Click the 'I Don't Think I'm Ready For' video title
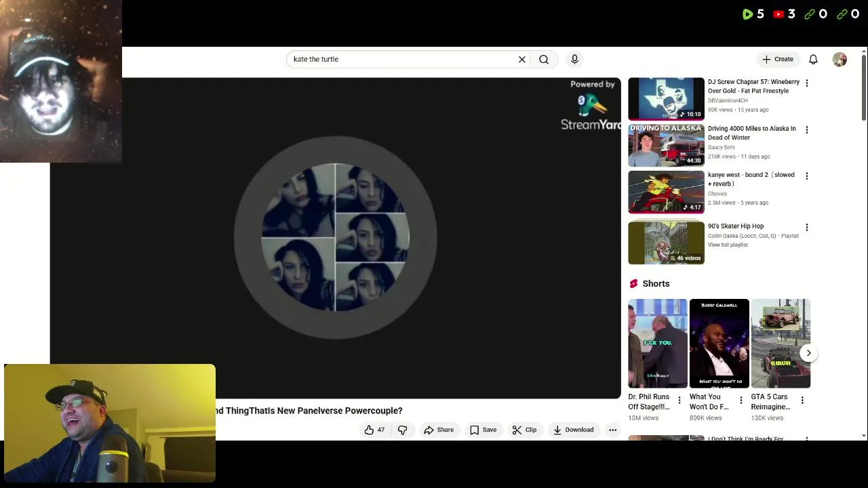Image resolution: width=868 pixels, height=488 pixels. click(x=746, y=439)
